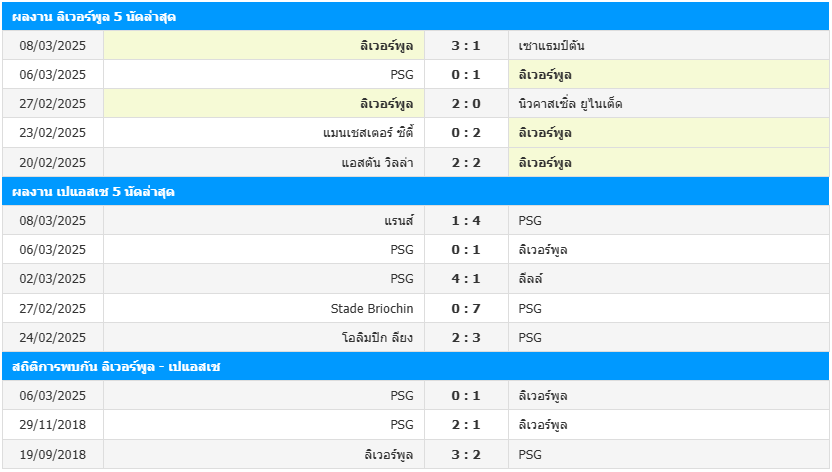Click Stade Briochin team name

[372, 309]
